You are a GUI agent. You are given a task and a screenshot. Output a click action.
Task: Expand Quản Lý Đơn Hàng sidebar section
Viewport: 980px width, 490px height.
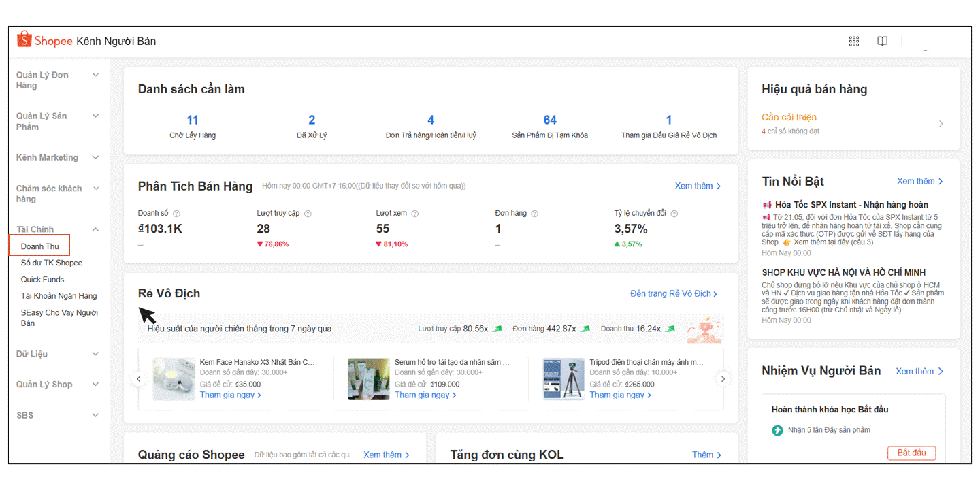95,76
